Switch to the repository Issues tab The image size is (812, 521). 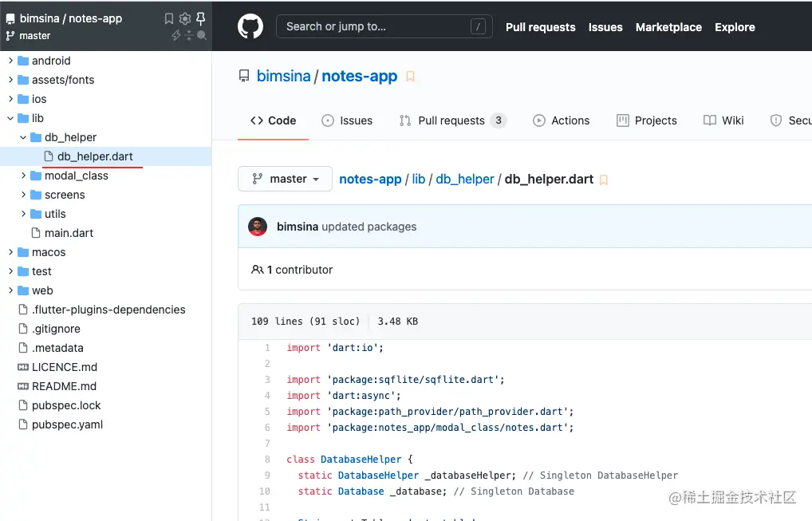[346, 120]
